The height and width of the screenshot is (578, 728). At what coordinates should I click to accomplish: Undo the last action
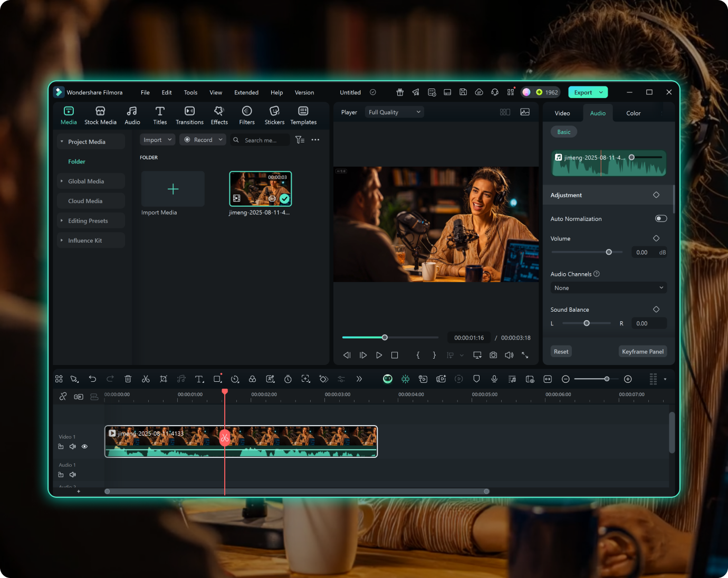[x=92, y=379]
